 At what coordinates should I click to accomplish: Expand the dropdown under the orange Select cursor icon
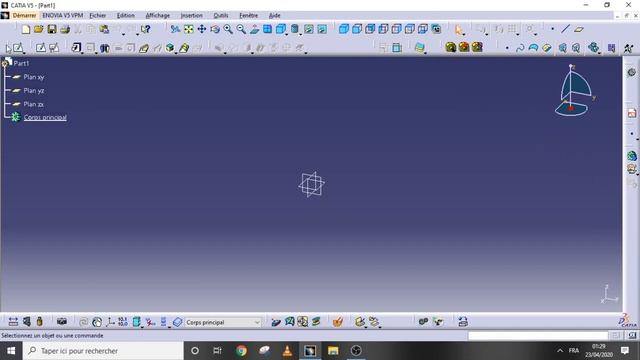click(464, 34)
